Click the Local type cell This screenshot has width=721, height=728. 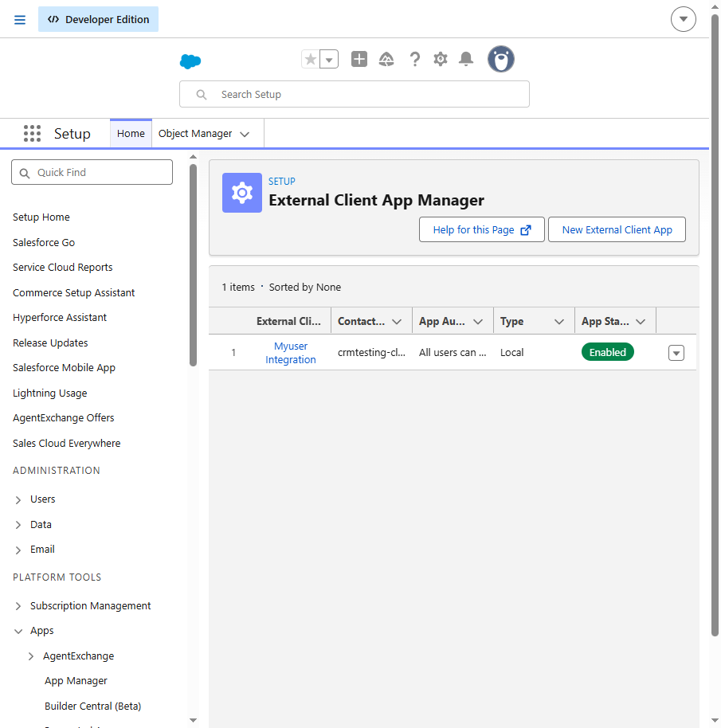pos(512,352)
